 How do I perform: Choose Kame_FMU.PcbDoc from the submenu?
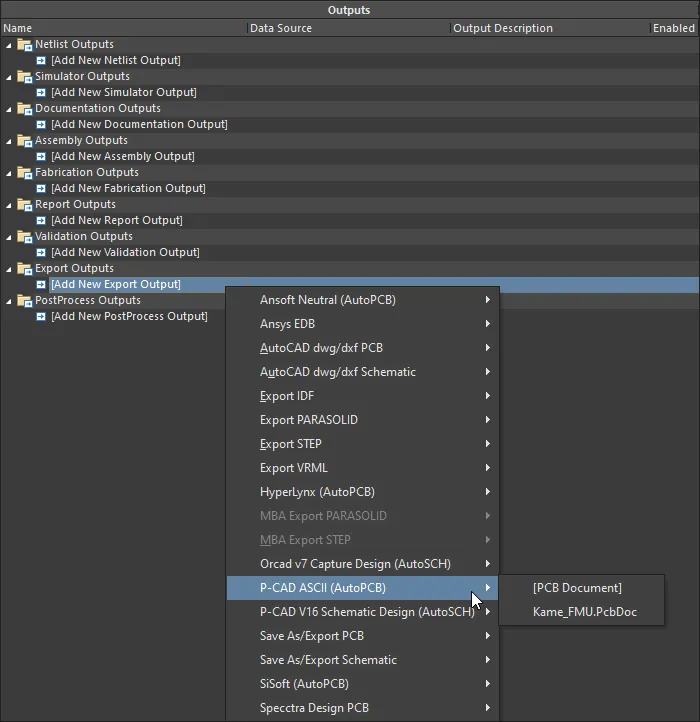581,611
